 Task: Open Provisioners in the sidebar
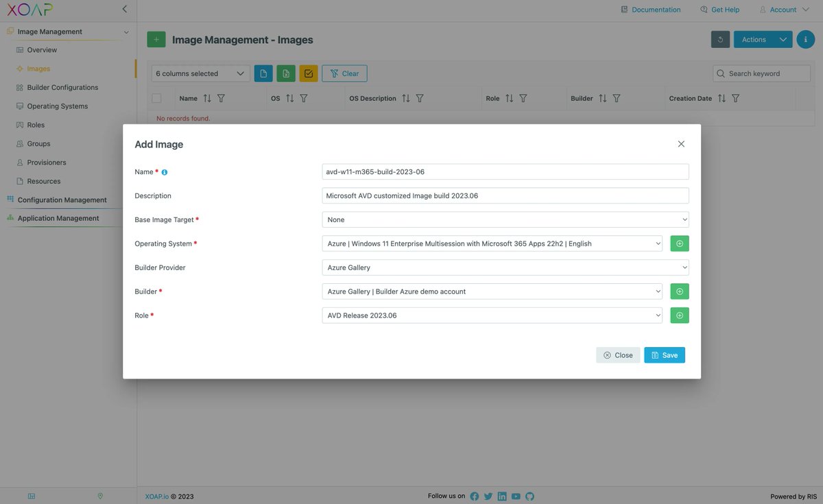[x=47, y=163]
